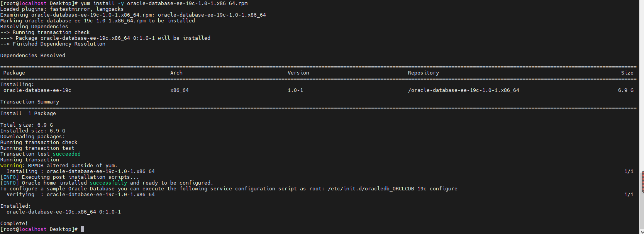Click the orange 'Warning' label
The height and width of the screenshot is (234, 644).
point(11,166)
